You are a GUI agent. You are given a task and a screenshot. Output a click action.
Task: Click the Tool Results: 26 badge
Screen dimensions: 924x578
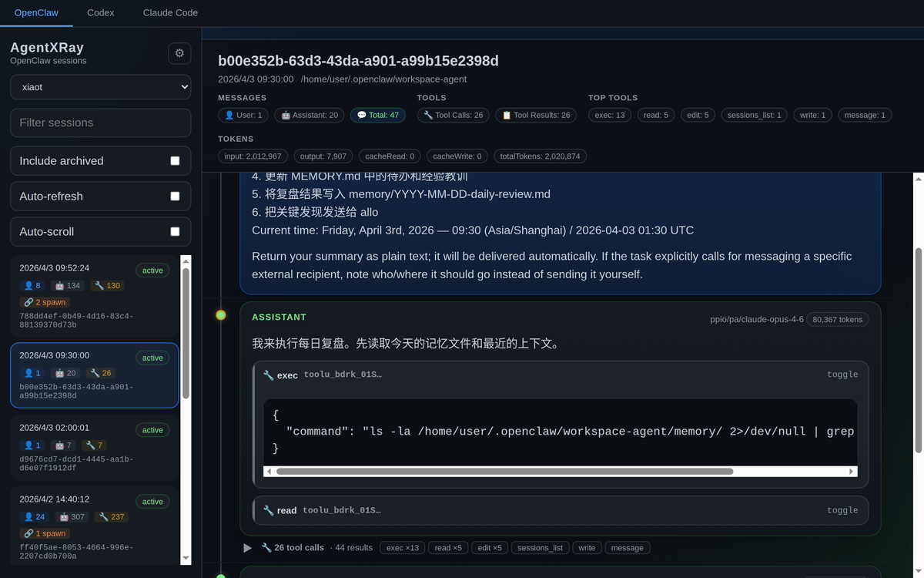(x=535, y=115)
